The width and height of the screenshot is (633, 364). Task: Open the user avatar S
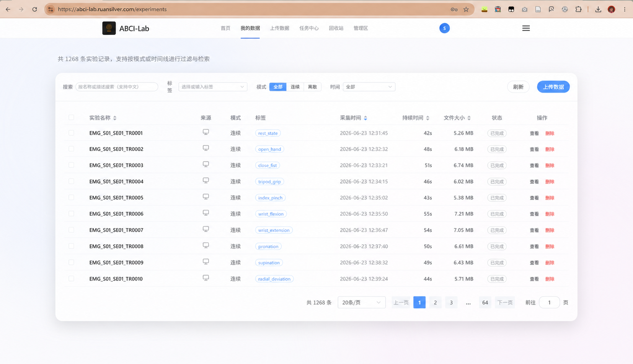point(444,28)
